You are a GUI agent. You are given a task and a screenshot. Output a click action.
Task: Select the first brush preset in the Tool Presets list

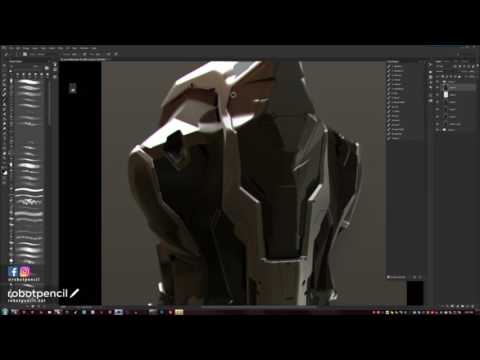396,66
